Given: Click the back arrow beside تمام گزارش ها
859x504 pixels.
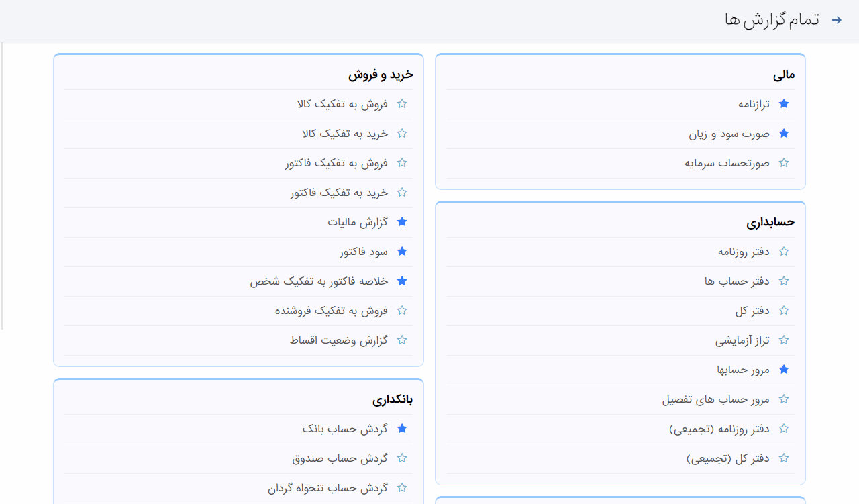Looking at the screenshot, I should point(836,20).
